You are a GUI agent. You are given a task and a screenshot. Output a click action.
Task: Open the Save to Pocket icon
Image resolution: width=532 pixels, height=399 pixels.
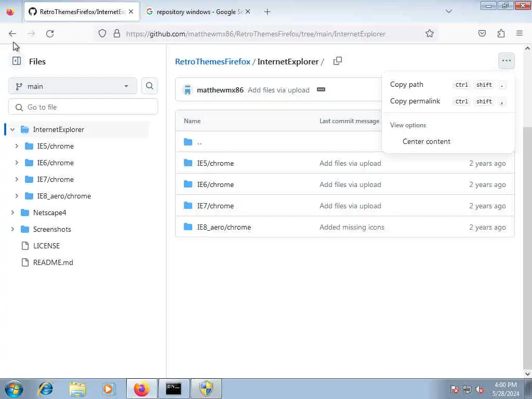tap(482, 34)
